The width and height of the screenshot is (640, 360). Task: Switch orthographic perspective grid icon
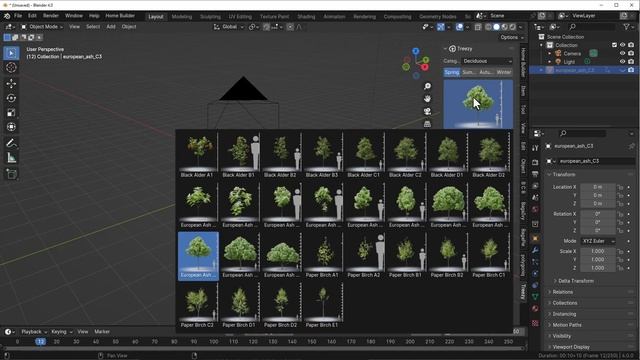point(427,124)
